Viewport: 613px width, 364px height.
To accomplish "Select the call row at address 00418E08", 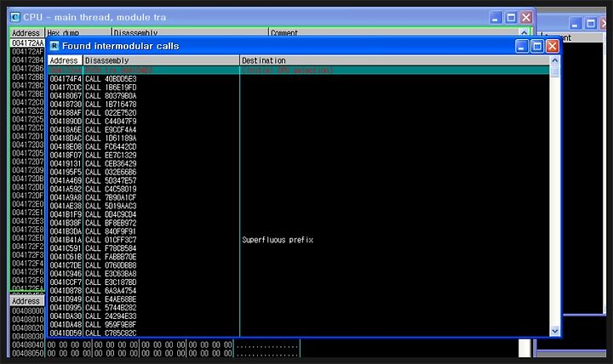I will [299, 147].
